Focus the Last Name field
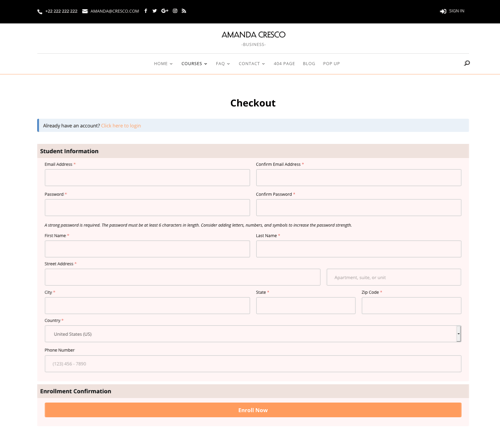 [359, 249]
